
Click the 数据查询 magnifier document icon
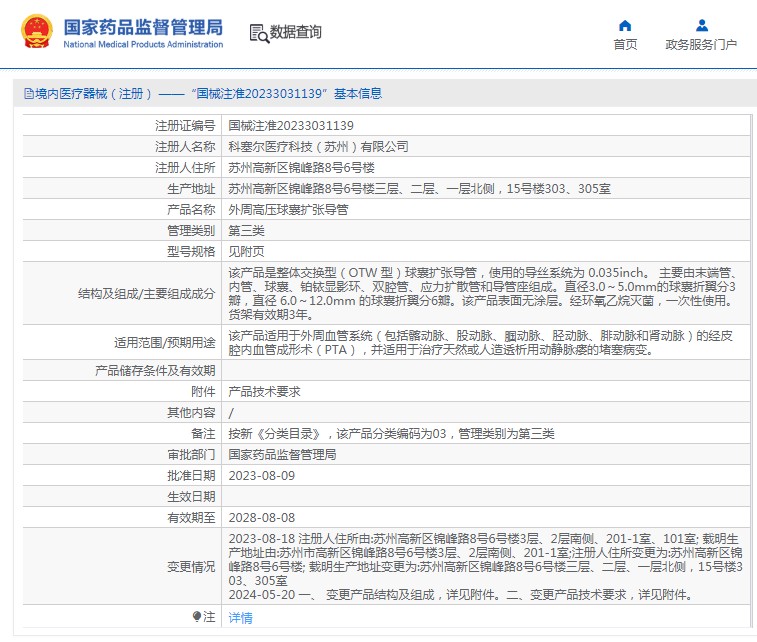pos(258,33)
